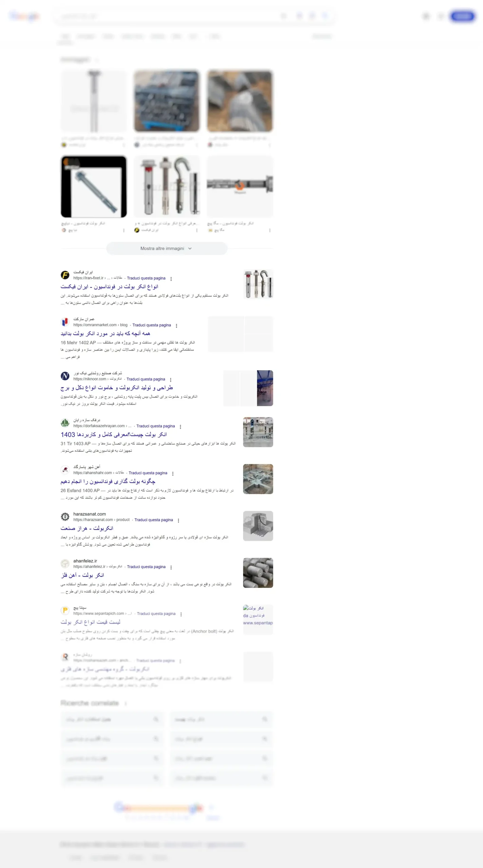
Task: Click the N favicon of the niknoor.com result
Action: (65, 376)
